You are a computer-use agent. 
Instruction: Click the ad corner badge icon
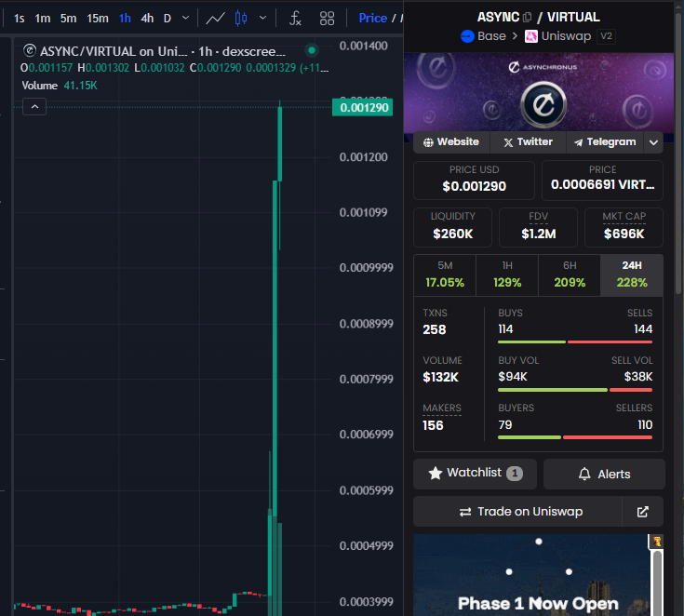[x=656, y=542]
